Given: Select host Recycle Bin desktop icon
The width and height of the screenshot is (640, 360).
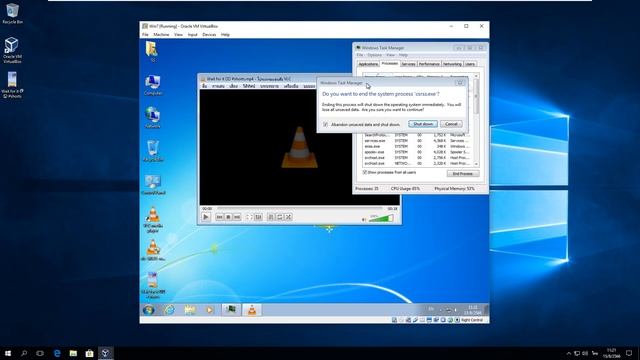Looking at the screenshot, I should click(12, 13).
